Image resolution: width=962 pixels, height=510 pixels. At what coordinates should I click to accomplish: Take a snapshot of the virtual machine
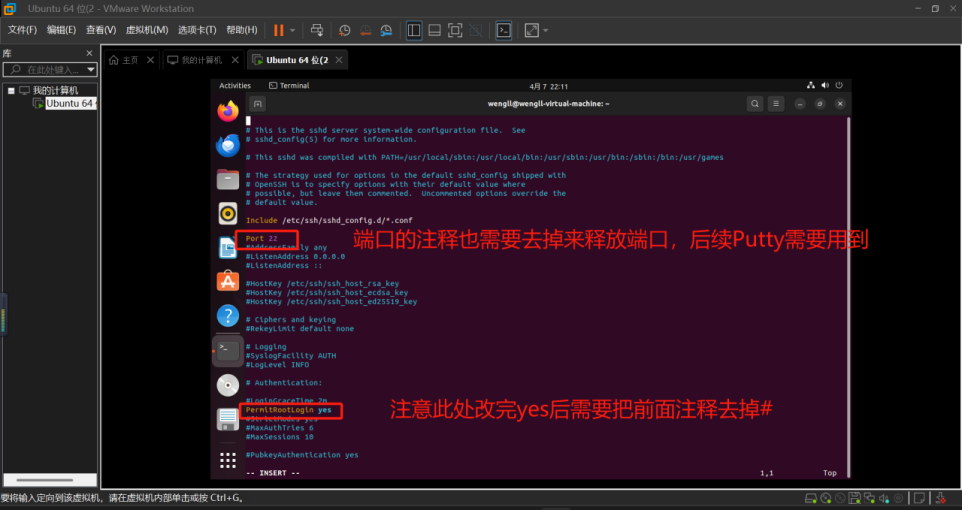345,30
